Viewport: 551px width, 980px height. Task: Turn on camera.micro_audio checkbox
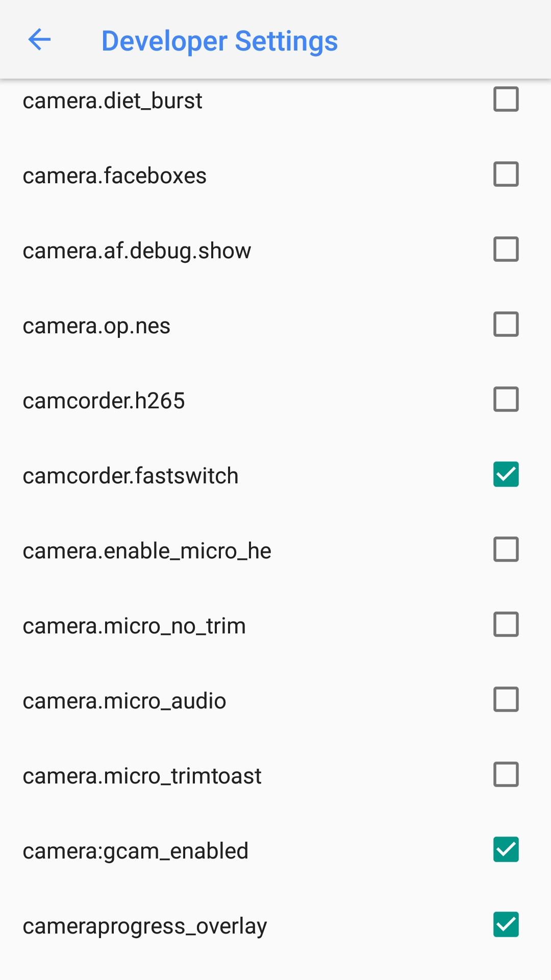[506, 699]
